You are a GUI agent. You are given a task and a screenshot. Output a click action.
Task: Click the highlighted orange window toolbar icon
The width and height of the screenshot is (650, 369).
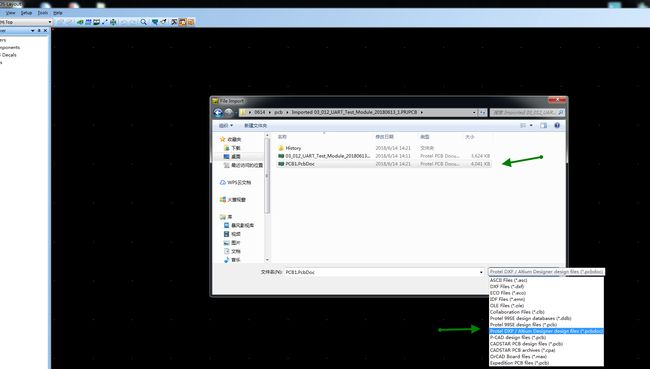tap(182, 22)
